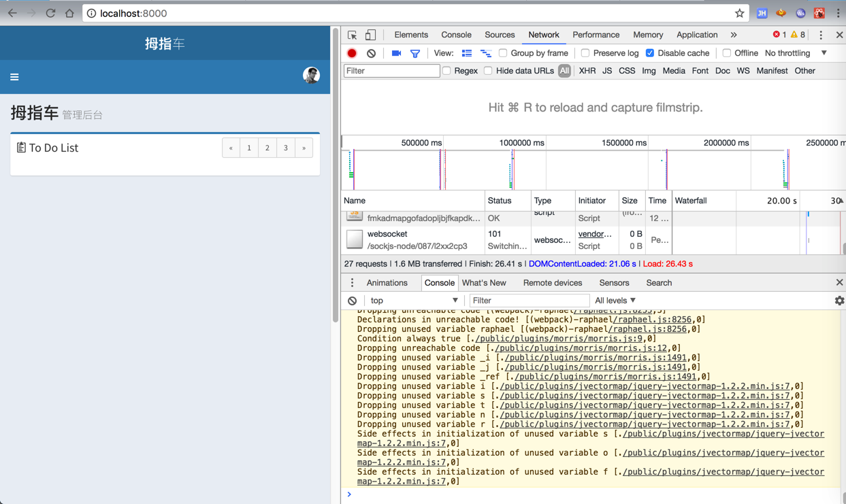Screen dimensions: 846x504
Task: Activate the DevTools element inspector icon
Action: (352, 35)
